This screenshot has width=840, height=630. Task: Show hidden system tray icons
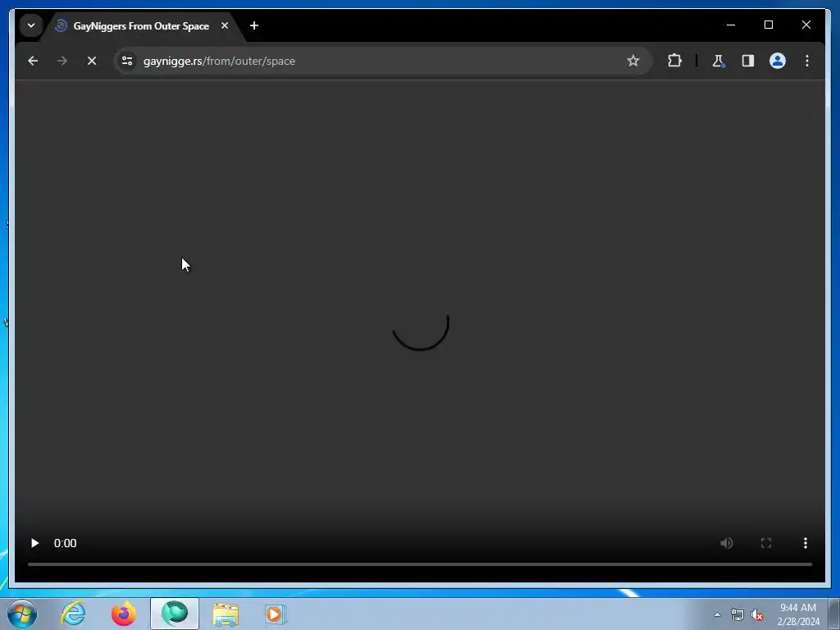[717, 615]
